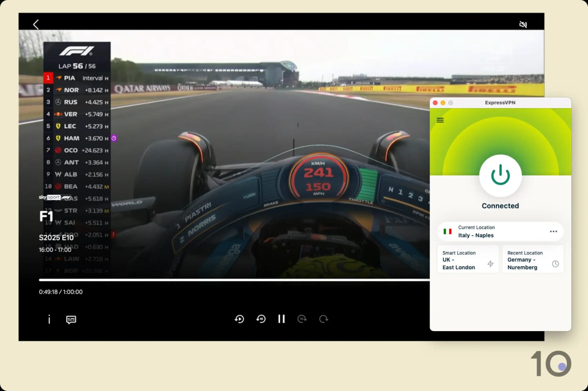Open the ellipsis menu beside Italy - Naples
This screenshot has width=588, height=391.
click(x=554, y=232)
